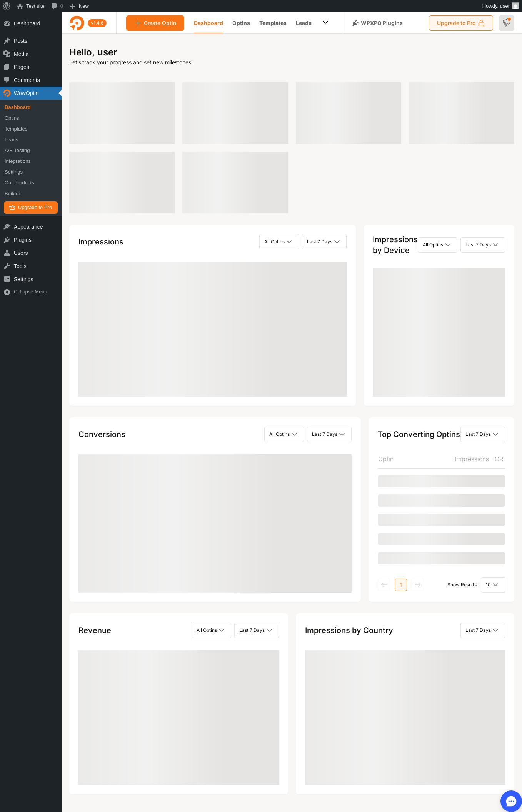The width and height of the screenshot is (522, 812).
Task: Open Integrations in WowOptin submenu
Action: pyautogui.click(x=18, y=161)
